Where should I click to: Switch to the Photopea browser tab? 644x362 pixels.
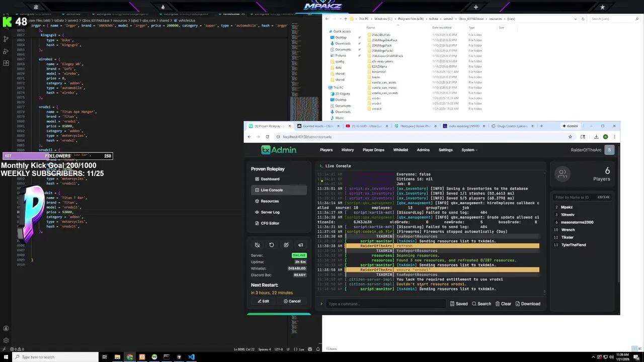click(x=414, y=126)
